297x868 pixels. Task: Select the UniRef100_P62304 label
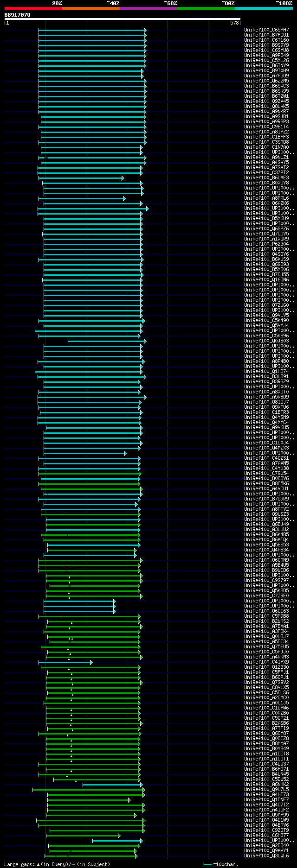coord(266,244)
